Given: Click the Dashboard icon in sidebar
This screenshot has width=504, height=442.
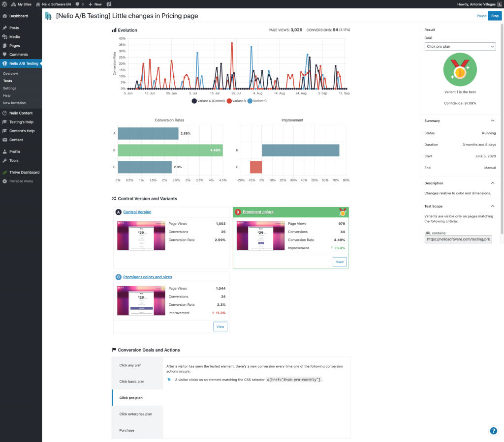Looking at the screenshot, I should [x=5, y=16].
